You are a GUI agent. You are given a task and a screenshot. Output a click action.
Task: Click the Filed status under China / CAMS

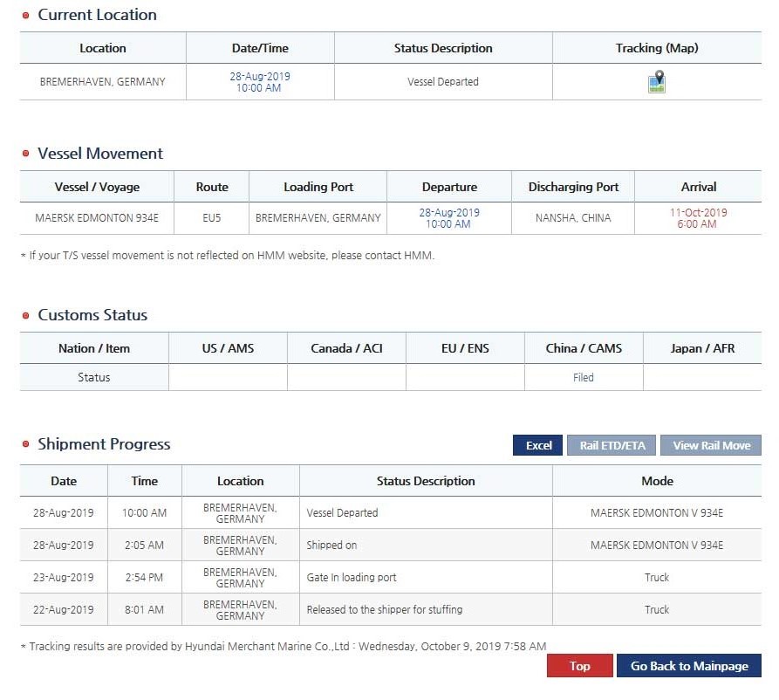583,377
